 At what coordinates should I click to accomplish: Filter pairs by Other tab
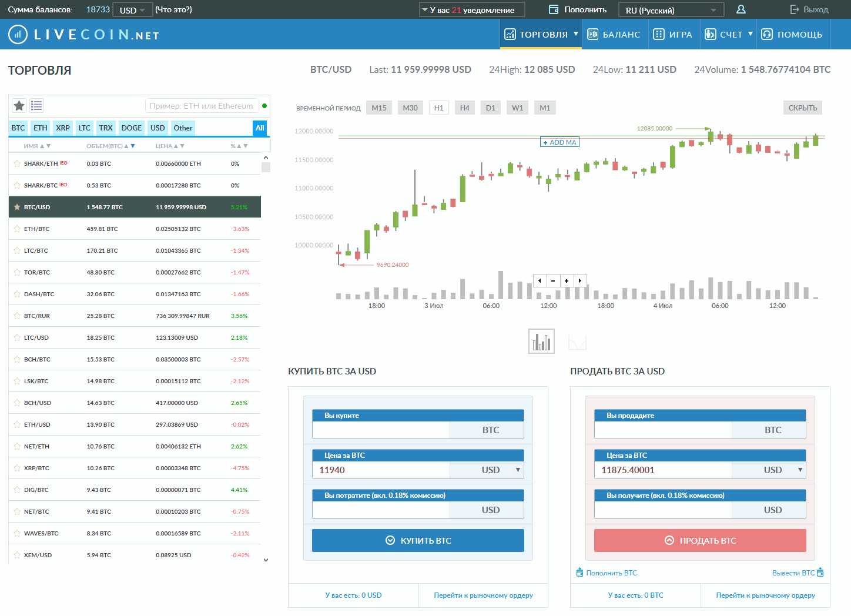[x=183, y=128]
